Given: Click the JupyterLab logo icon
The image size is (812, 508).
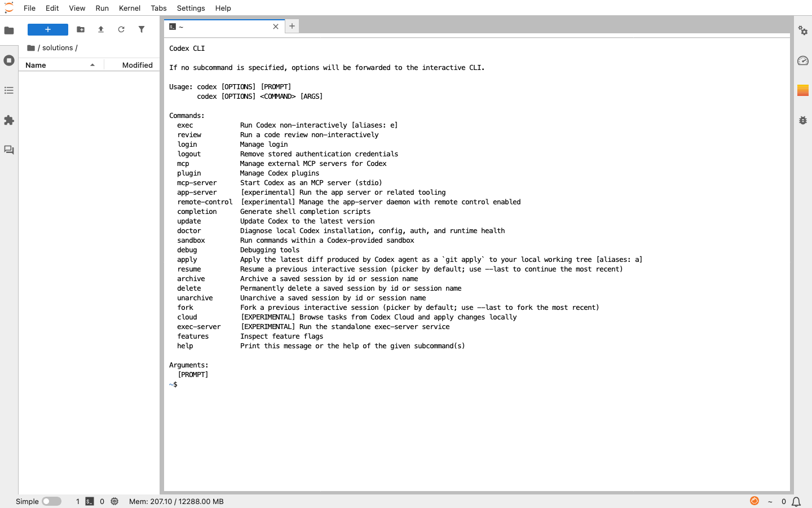Looking at the screenshot, I should coord(9,8).
